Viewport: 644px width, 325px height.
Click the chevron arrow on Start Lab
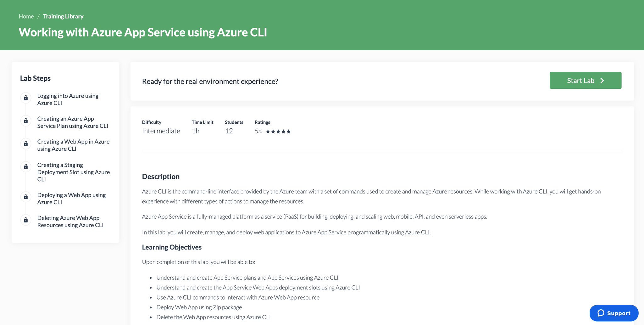click(x=602, y=81)
